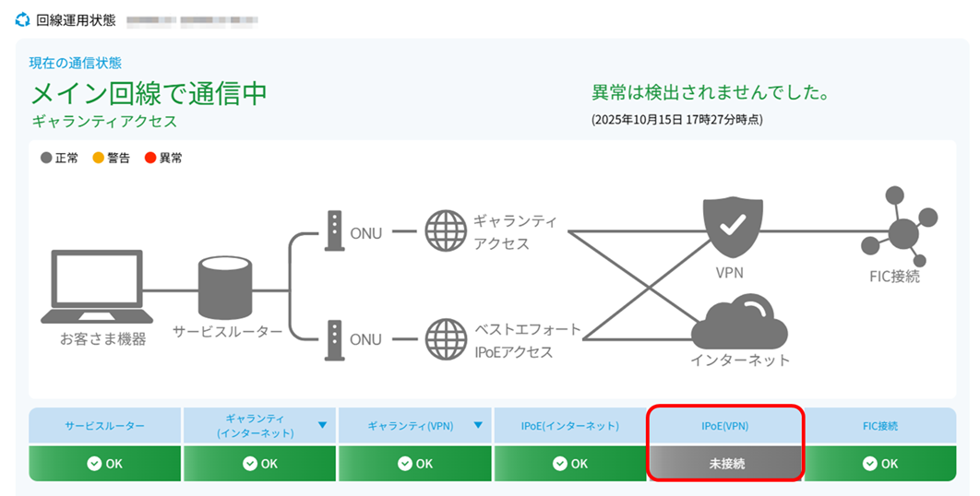Expand the ギャランティ(VPN) dropdown arrow
Image resolution: width=980 pixels, height=496 pixels.
click(x=477, y=425)
